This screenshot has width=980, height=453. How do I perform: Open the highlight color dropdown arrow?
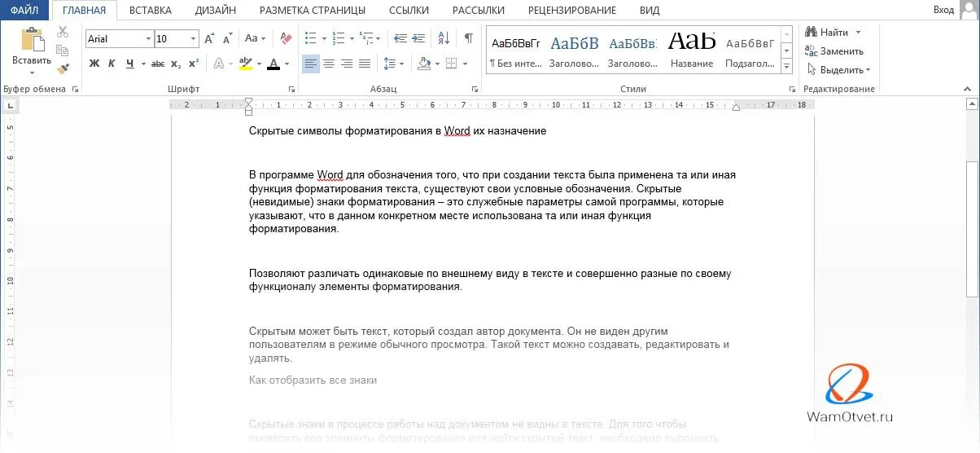pyautogui.click(x=259, y=64)
